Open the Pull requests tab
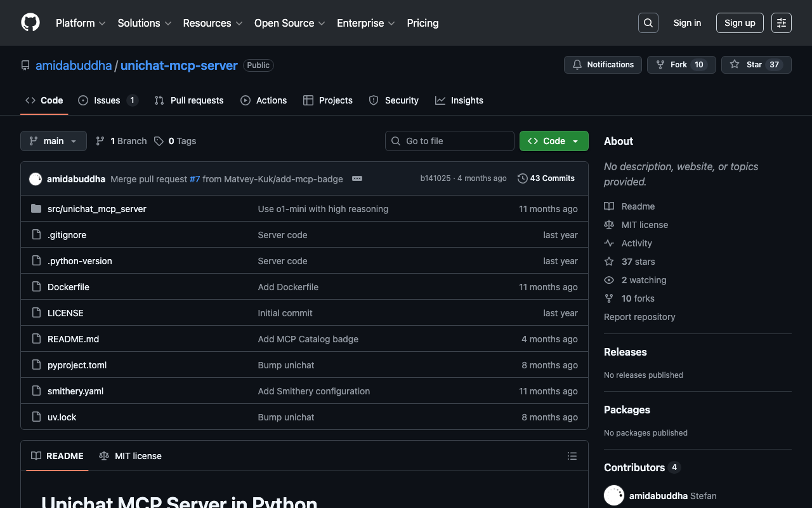812x508 pixels. tap(189, 100)
